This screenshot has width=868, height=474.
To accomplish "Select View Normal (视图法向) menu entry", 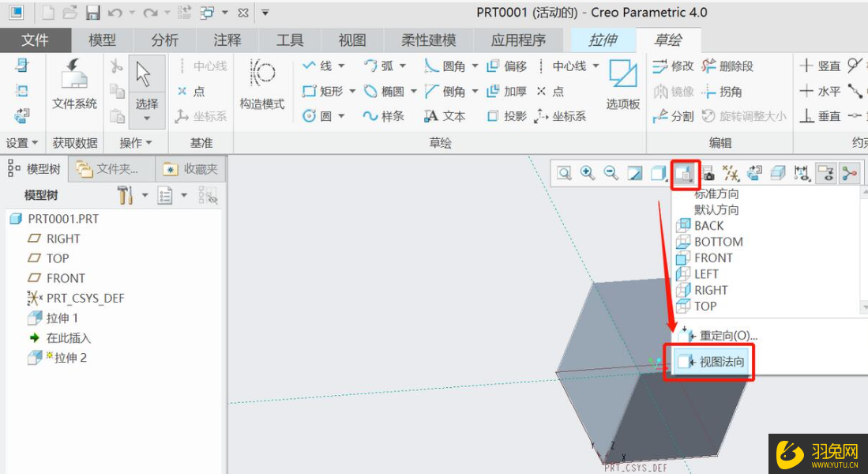I will [712, 362].
